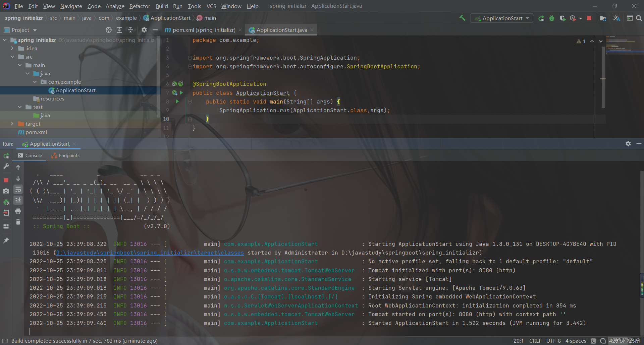
Task: Click the warning count indicator
Action: pos(581,41)
